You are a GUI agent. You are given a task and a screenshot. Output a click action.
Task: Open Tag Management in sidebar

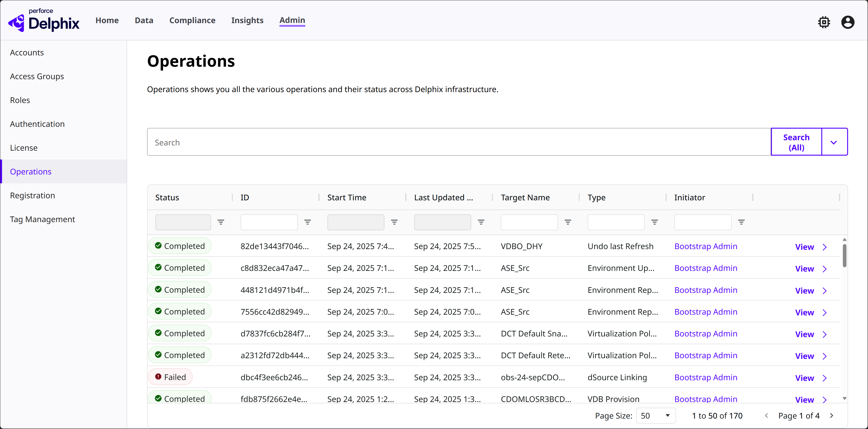pos(42,219)
